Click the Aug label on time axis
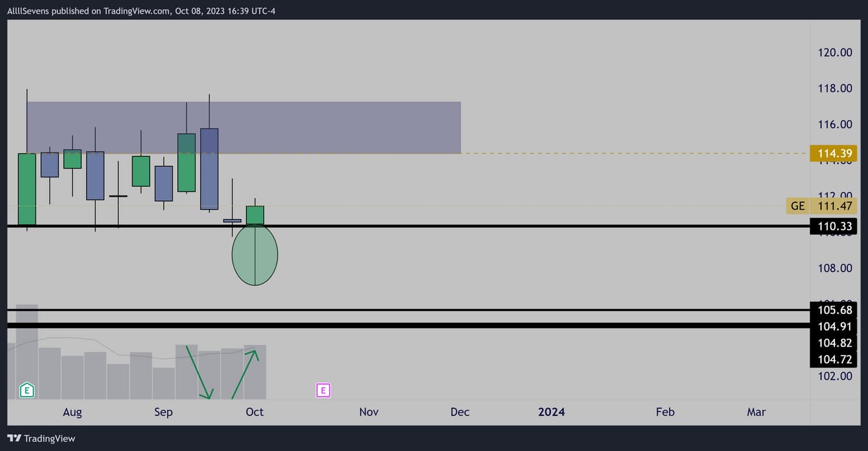868x451 pixels. pos(72,412)
